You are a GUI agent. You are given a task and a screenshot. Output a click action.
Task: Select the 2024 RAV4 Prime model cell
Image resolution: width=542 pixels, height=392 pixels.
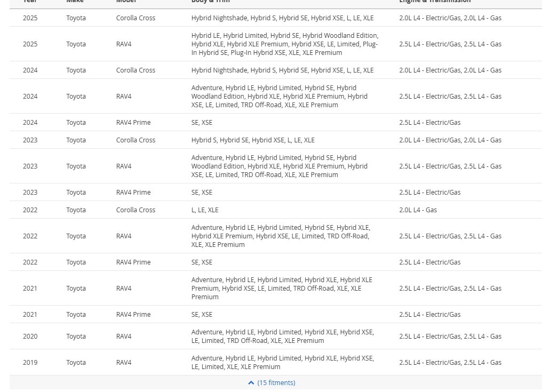[133, 122]
